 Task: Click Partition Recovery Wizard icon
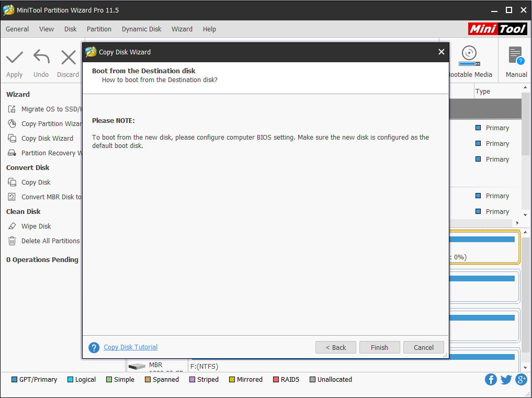[x=12, y=153]
